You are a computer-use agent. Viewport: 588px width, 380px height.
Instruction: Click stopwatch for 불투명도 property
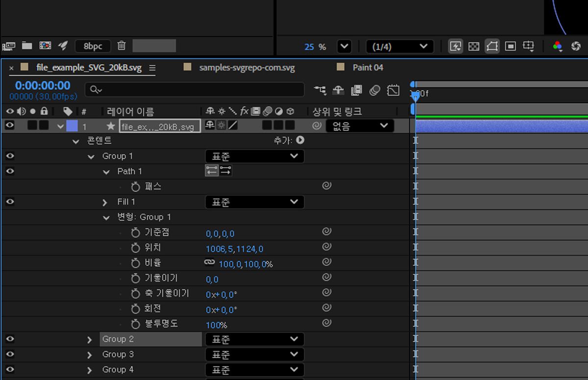pos(136,324)
